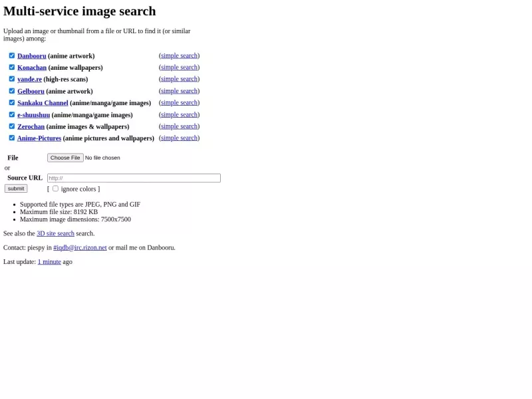Click the File label
The image size is (532, 399).
click(x=13, y=158)
